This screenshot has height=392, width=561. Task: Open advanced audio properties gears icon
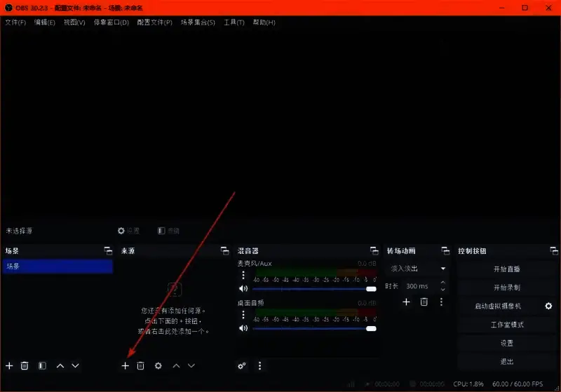point(242,365)
